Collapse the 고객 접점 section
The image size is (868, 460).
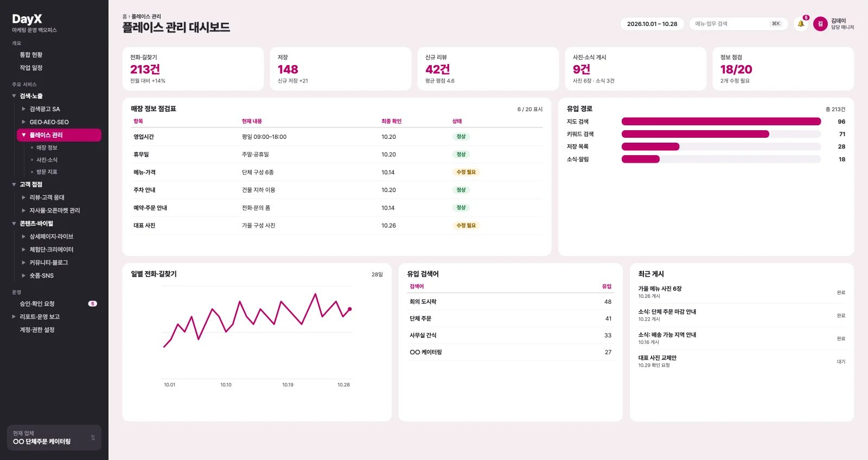pyautogui.click(x=14, y=184)
